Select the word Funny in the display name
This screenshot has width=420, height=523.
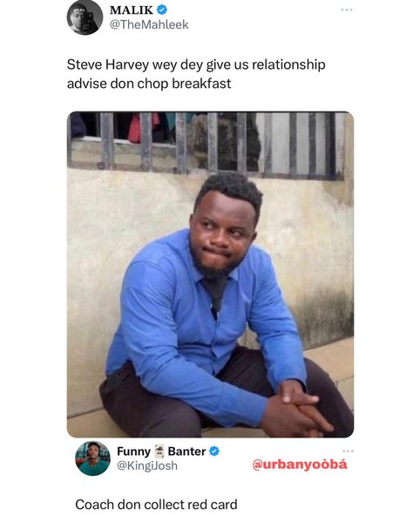(x=133, y=452)
